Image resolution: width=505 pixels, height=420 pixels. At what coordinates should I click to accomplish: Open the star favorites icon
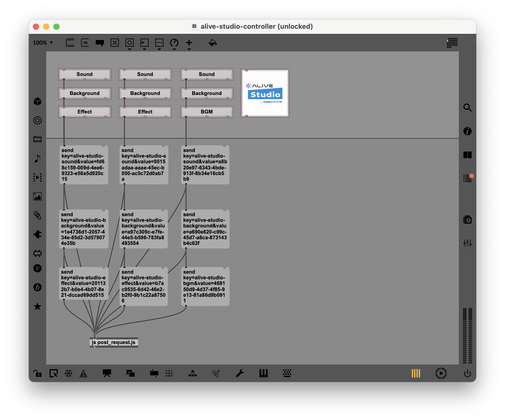point(37,306)
